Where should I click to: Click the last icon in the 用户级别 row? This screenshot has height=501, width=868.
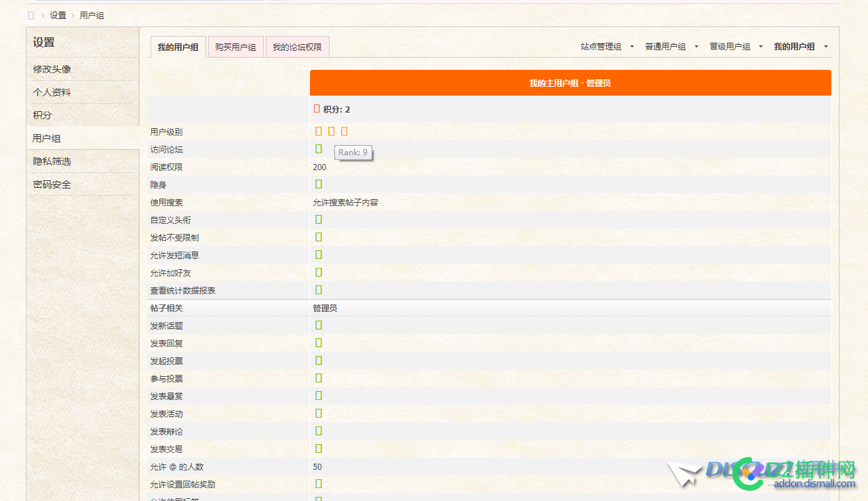click(344, 131)
